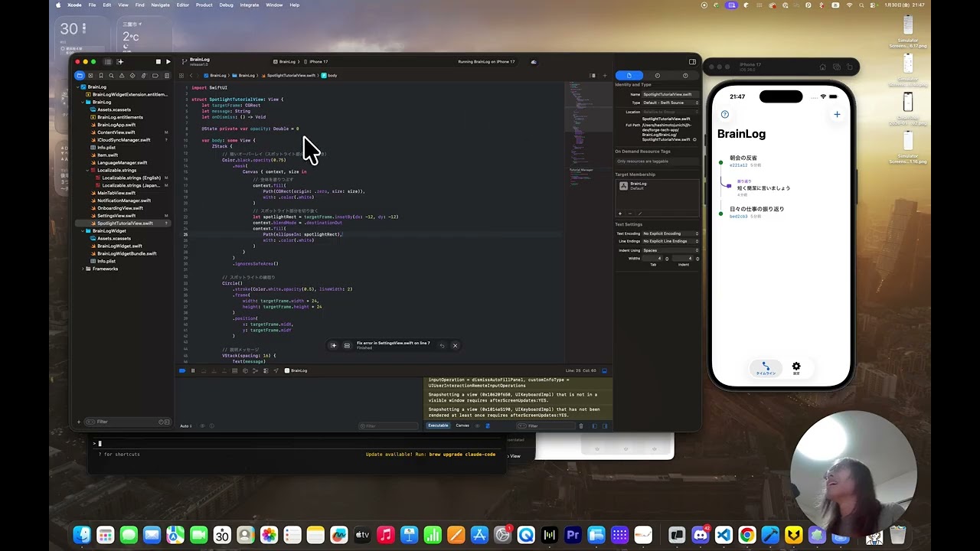980x551 pixels.
Task: Click the Name field in inspector
Action: pos(670,94)
